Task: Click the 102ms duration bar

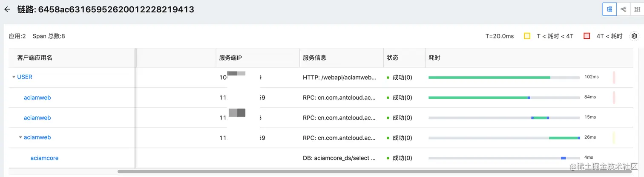Action: [x=504, y=78]
